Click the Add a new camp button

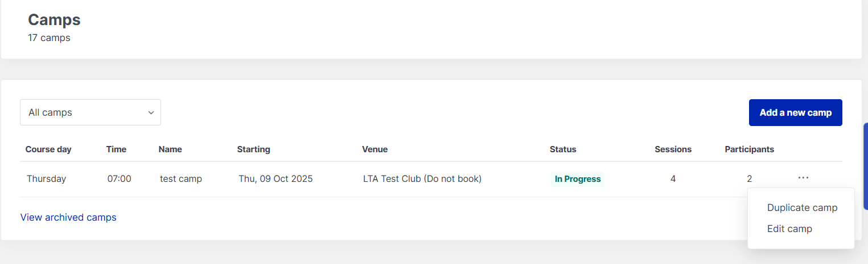[x=795, y=112]
